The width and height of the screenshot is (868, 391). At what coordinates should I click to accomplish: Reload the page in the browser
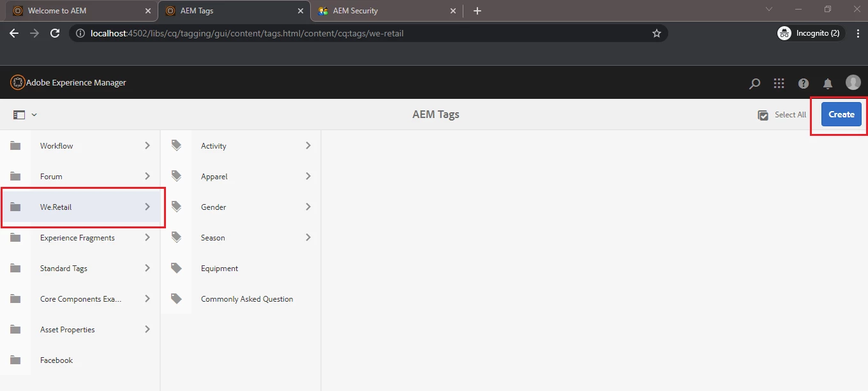[x=55, y=33]
